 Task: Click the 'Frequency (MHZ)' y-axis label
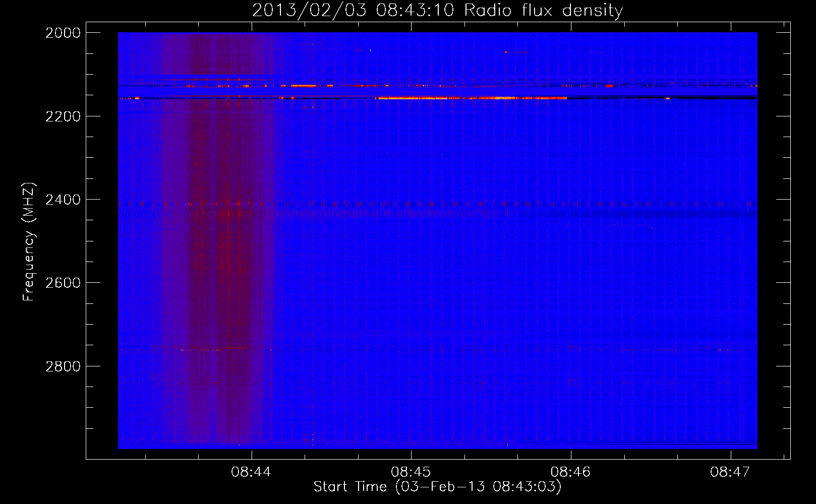pos(29,242)
